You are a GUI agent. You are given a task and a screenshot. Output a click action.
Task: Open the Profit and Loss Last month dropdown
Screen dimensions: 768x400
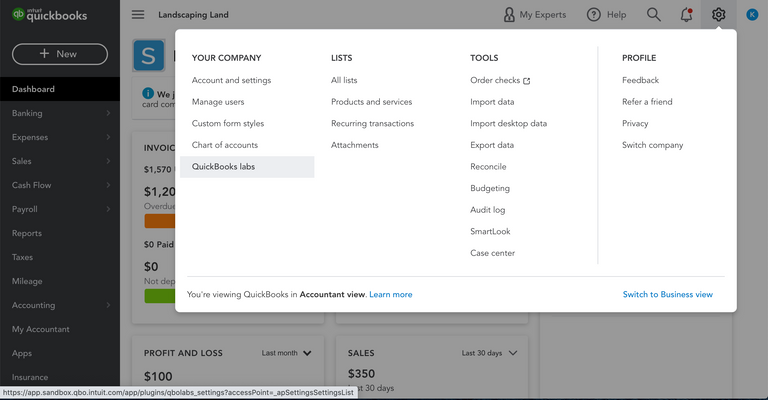[x=287, y=353]
